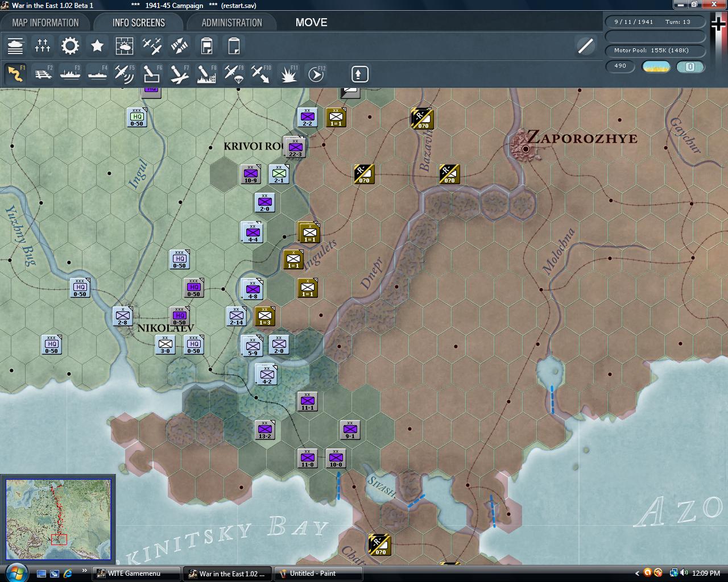Open the production gear icon
Viewport: 728px width, 582px height.
coord(70,45)
